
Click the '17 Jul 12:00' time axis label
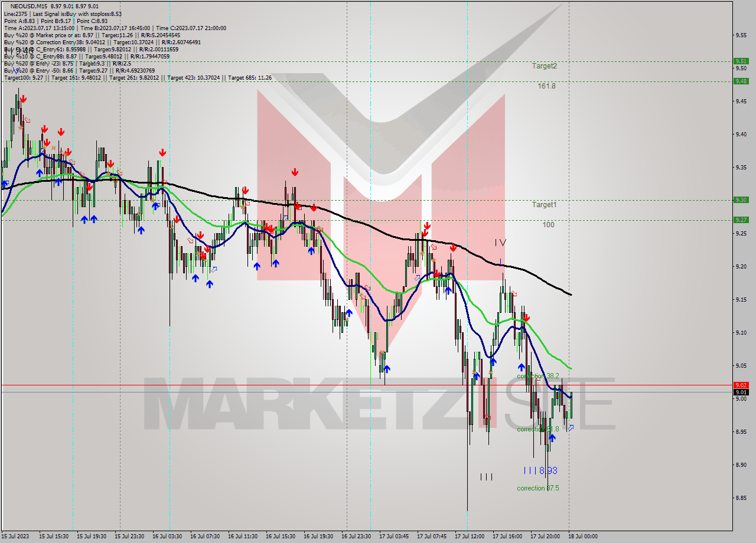(470, 537)
